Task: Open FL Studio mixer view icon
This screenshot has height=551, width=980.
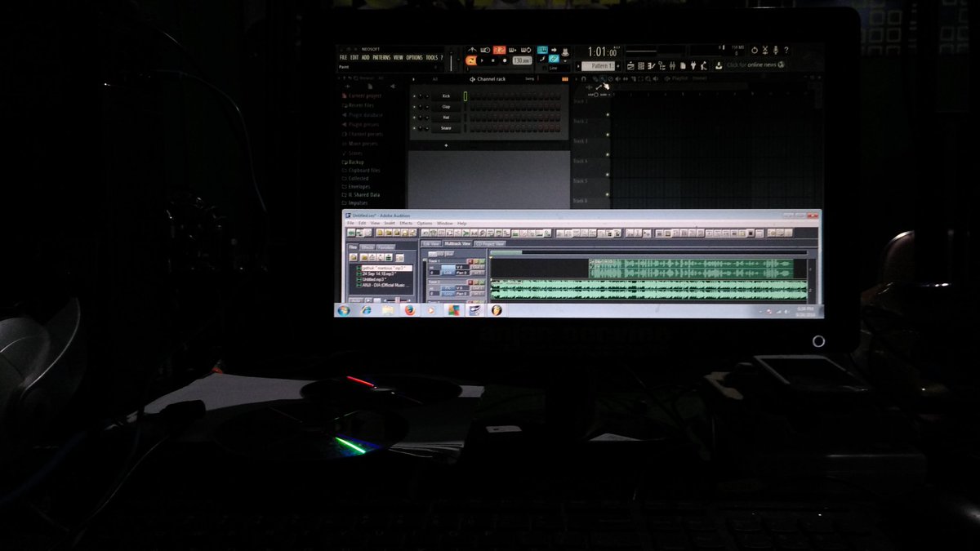Action: click(x=672, y=66)
